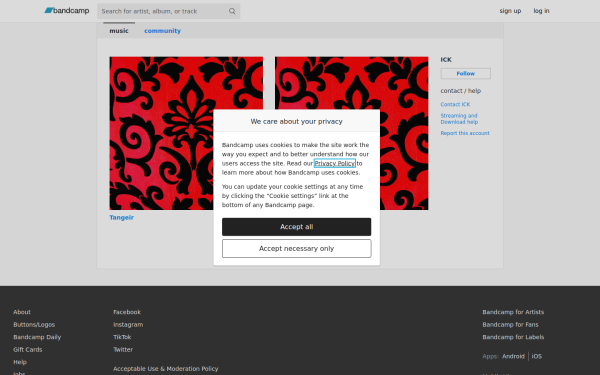Viewport: 600px width, 375px height.
Task: Switch to the music tab
Action: tap(119, 31)
